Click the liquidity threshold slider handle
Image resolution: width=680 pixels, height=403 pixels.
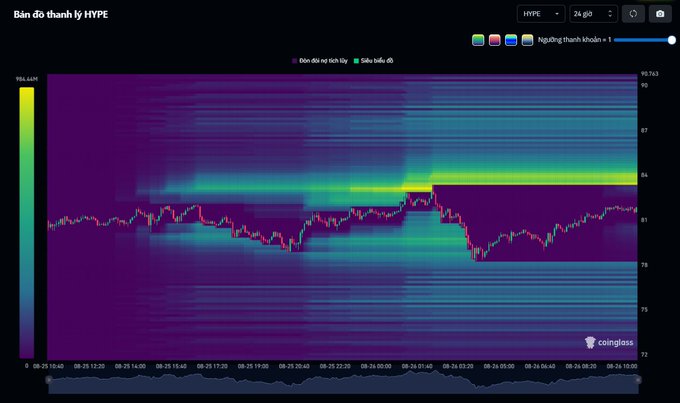point(672,40)
